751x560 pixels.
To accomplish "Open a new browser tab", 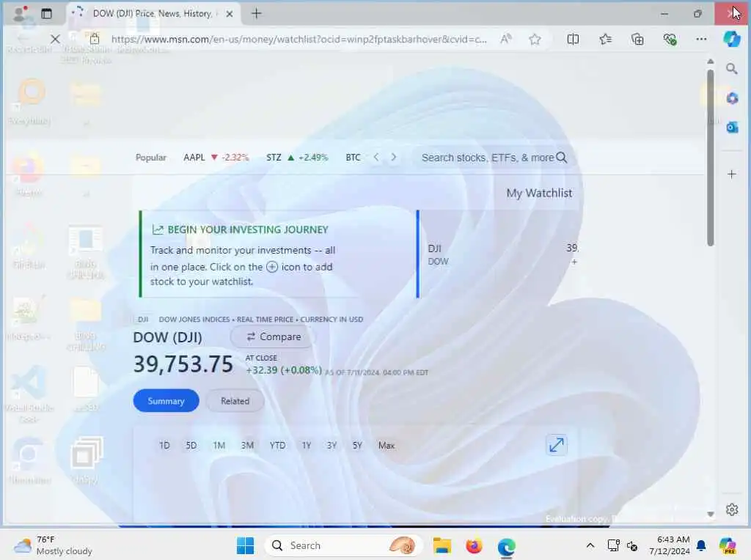I will click(x=256, y=13).
